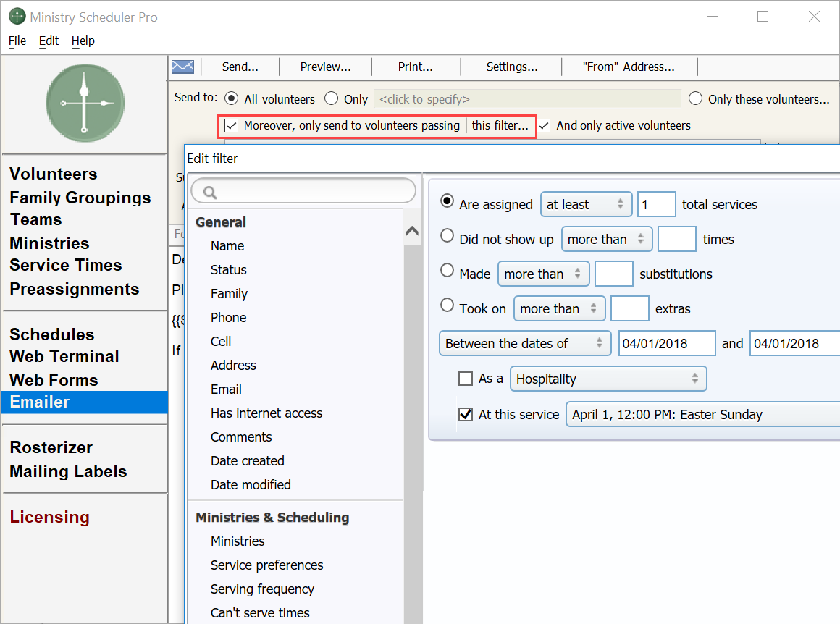
Task: Open the 'Between the dates of' dropdown
Action: (524, 343)
